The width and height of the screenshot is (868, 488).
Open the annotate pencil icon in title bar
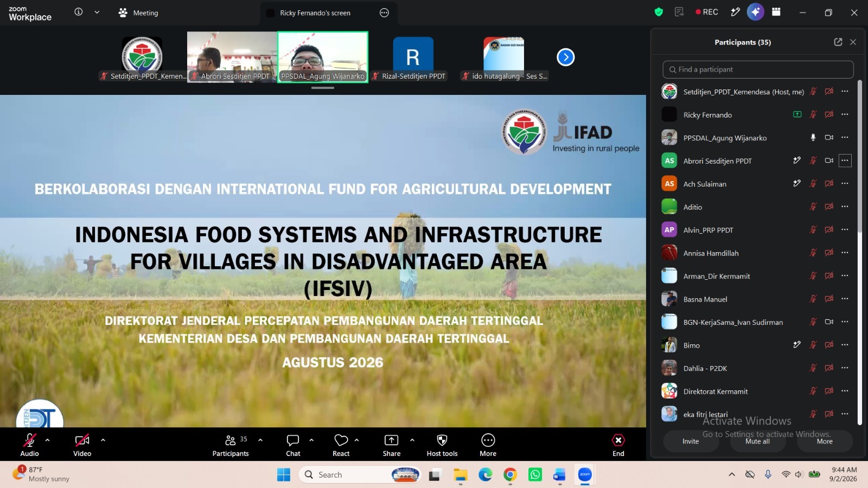point(735,12)
